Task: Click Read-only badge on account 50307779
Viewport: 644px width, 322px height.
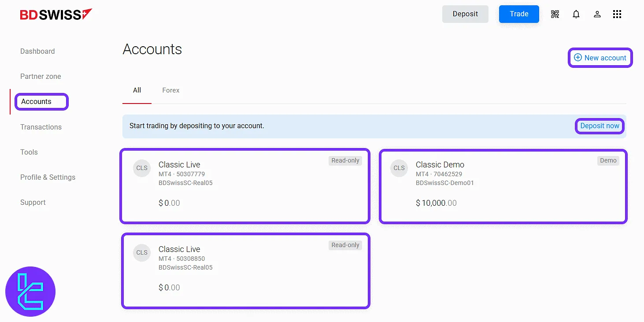Action: tap(345, 161)
